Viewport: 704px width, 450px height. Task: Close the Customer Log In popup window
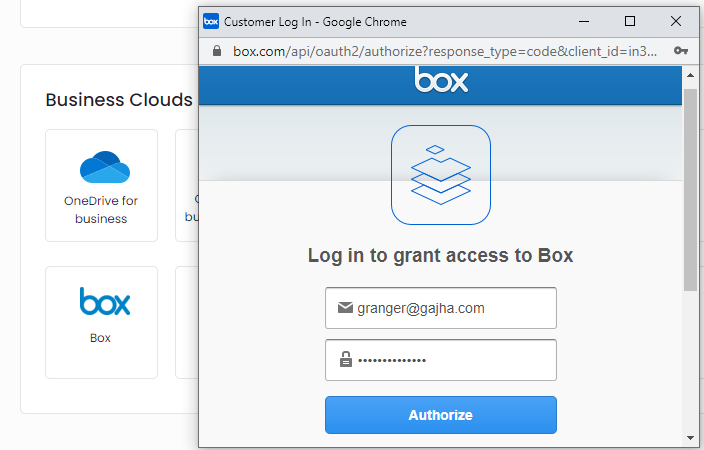point(676,21)
